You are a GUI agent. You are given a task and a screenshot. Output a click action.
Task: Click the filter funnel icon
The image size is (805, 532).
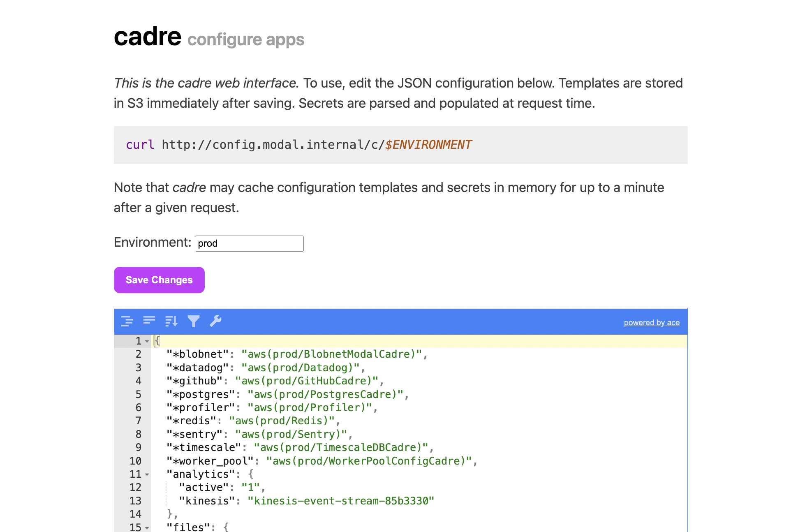194,321
